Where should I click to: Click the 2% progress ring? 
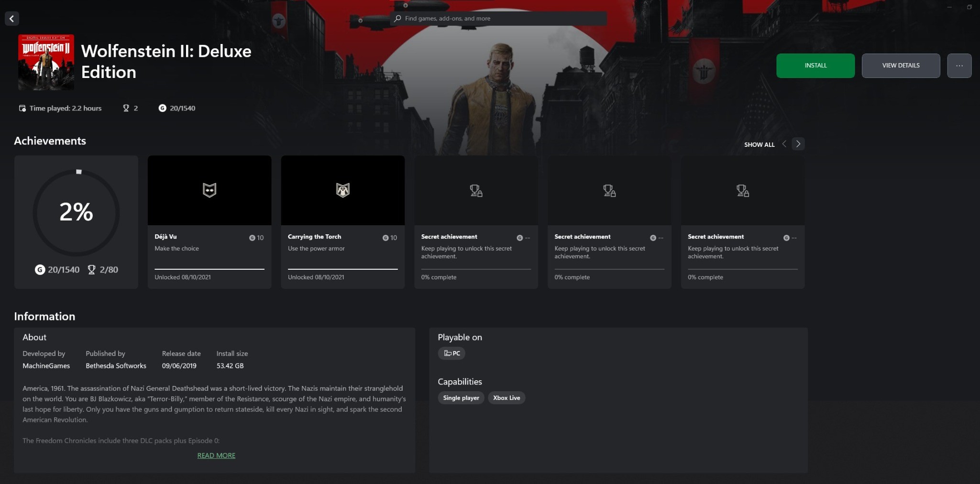coord(77,212)
